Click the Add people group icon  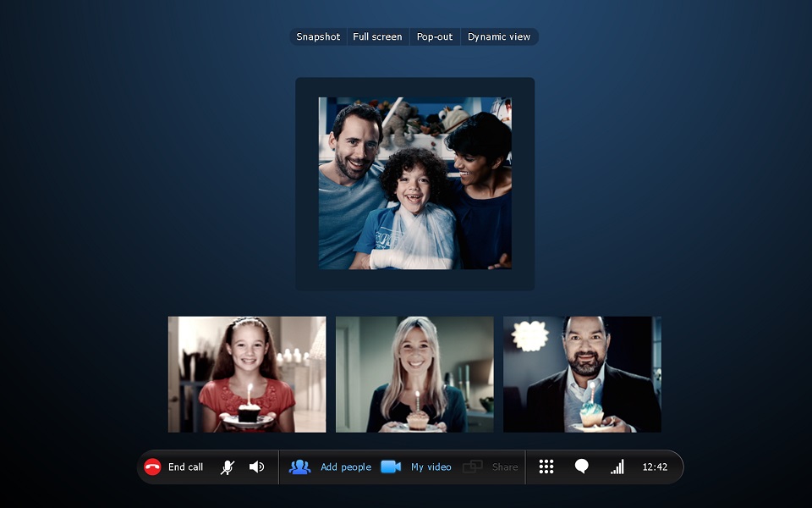[299, 467]
